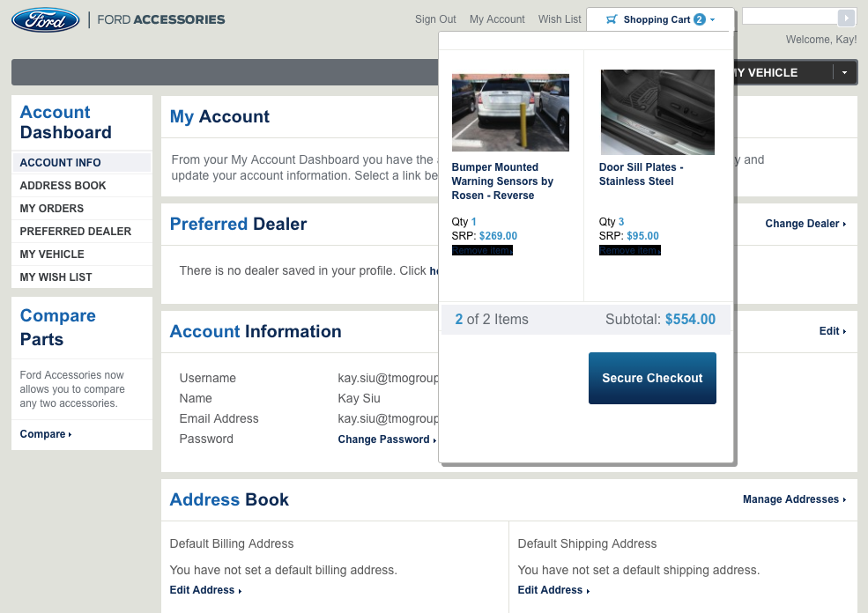Click the Compare link
The image size is (868, 613).
[x=46, y=434]
